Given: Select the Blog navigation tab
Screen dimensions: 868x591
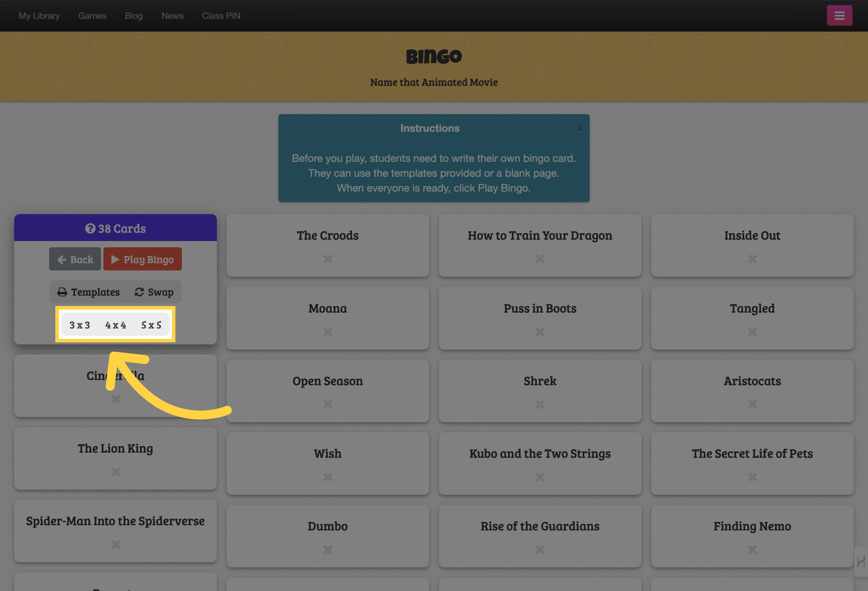Looking at the screenshot, I should [x=134, y=15].
